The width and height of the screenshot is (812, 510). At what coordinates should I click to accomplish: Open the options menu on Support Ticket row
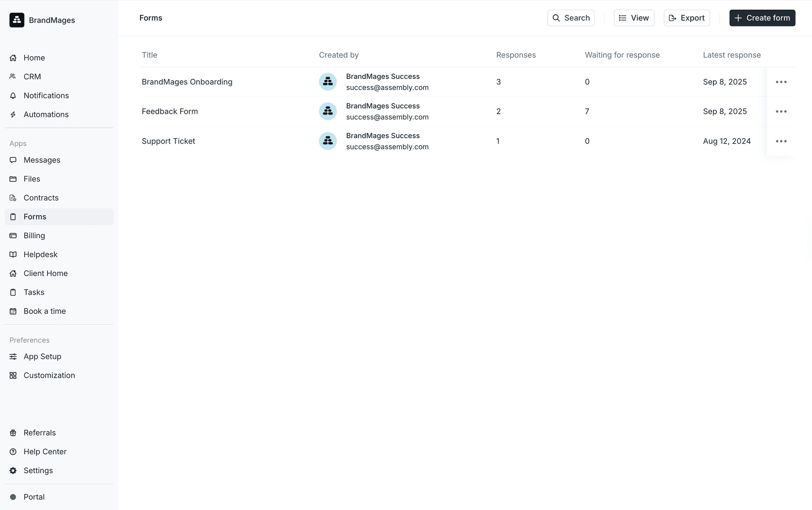tap(781, 141)
